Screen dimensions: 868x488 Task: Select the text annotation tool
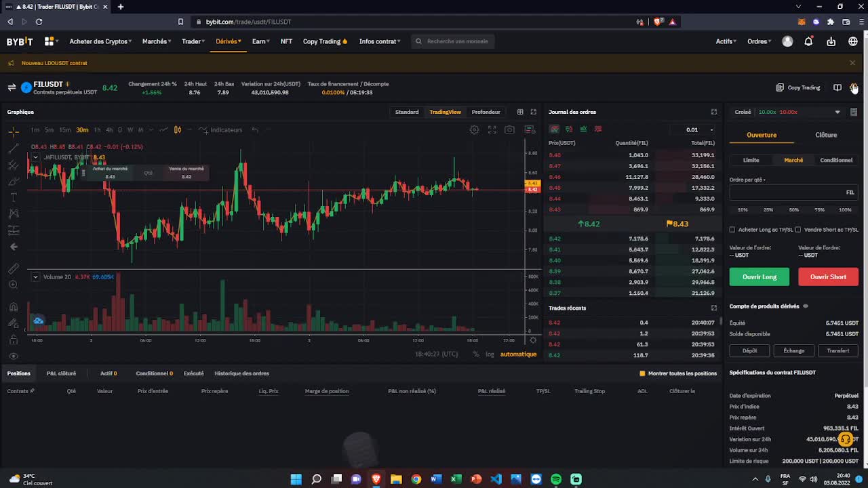[x=14, y=197]
